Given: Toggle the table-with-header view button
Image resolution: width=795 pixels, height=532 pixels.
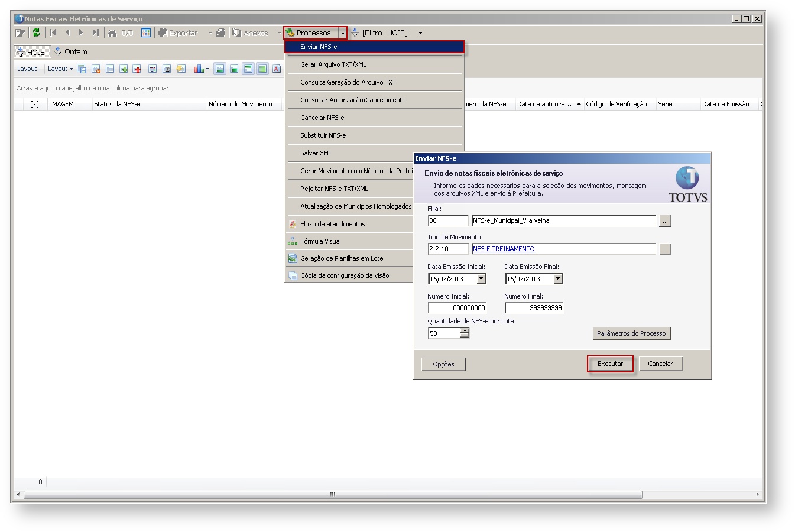Looking at the screenshot, I should pyautogui.click(x=248, y=69).
